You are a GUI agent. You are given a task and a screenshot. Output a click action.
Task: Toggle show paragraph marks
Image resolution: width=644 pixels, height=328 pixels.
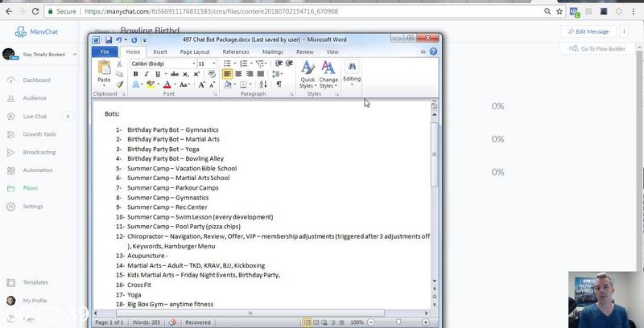279,84
